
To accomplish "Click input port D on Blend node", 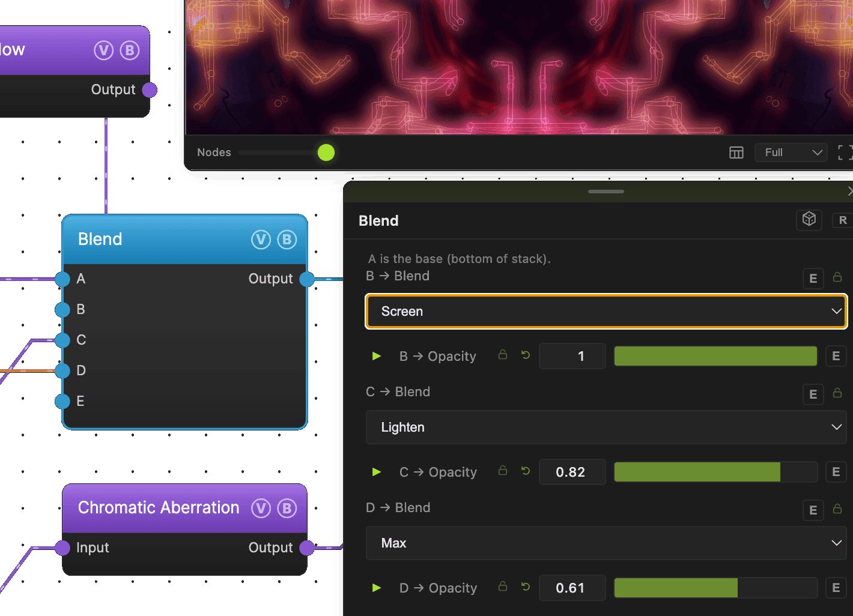I will (62, 370).
